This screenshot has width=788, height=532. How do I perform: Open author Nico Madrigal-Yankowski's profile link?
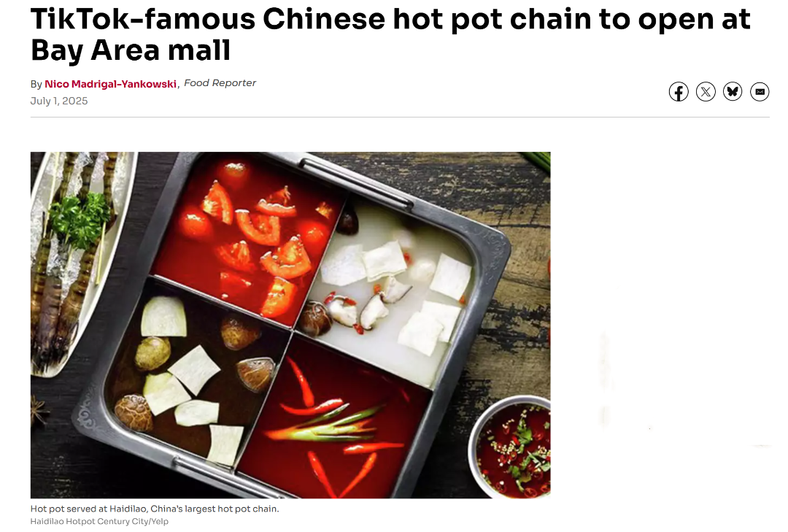tap(111, 84)
